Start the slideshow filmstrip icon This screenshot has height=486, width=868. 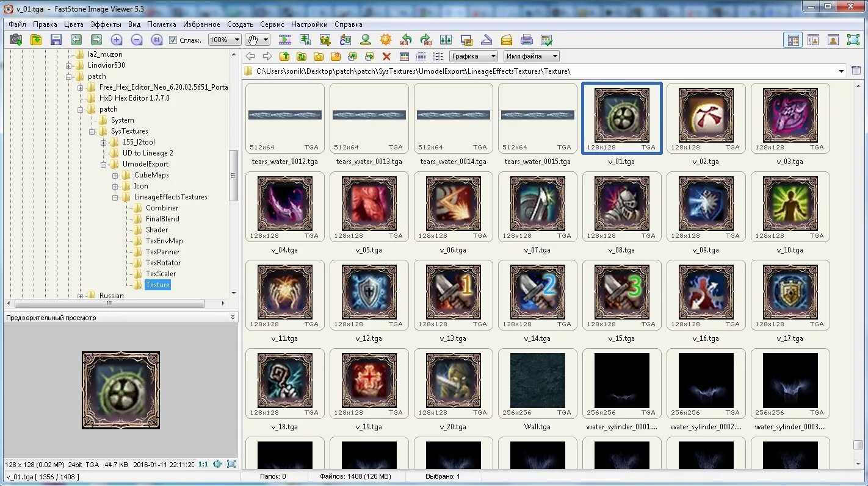285,40
